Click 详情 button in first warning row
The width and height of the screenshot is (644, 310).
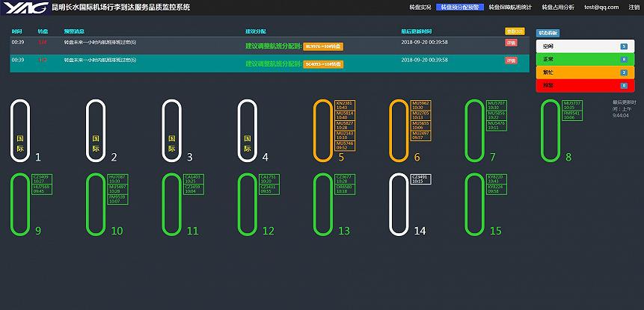click(x=511, y=43)
